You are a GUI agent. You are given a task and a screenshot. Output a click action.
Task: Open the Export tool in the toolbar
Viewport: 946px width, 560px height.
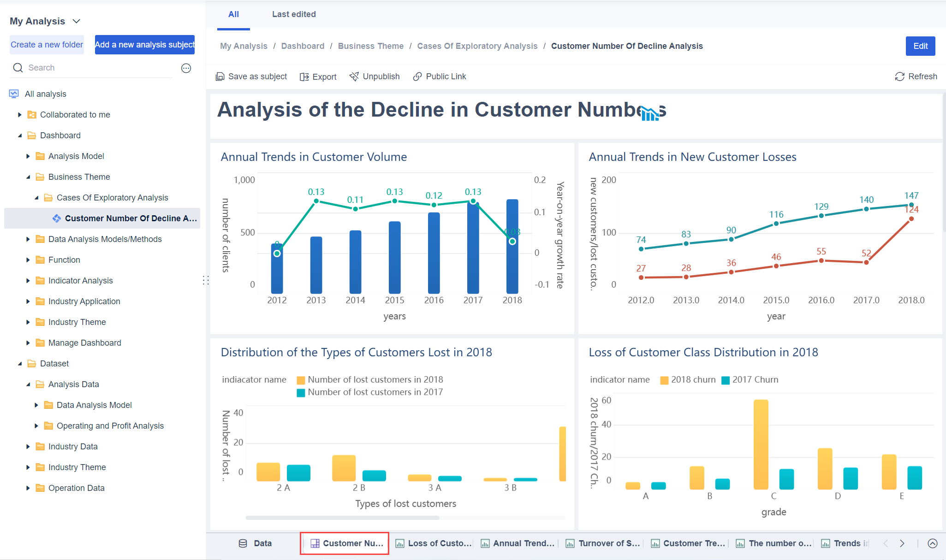click(x=318, y=77)
